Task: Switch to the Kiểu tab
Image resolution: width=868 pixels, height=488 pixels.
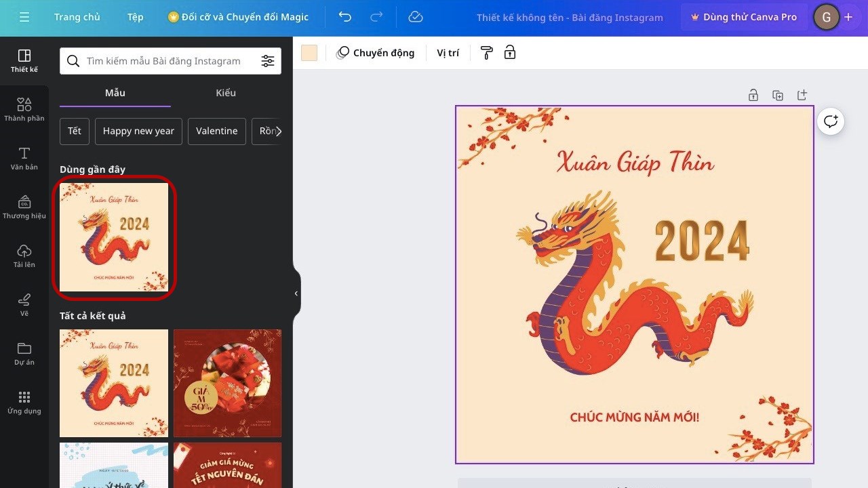Action: point(226,93)
